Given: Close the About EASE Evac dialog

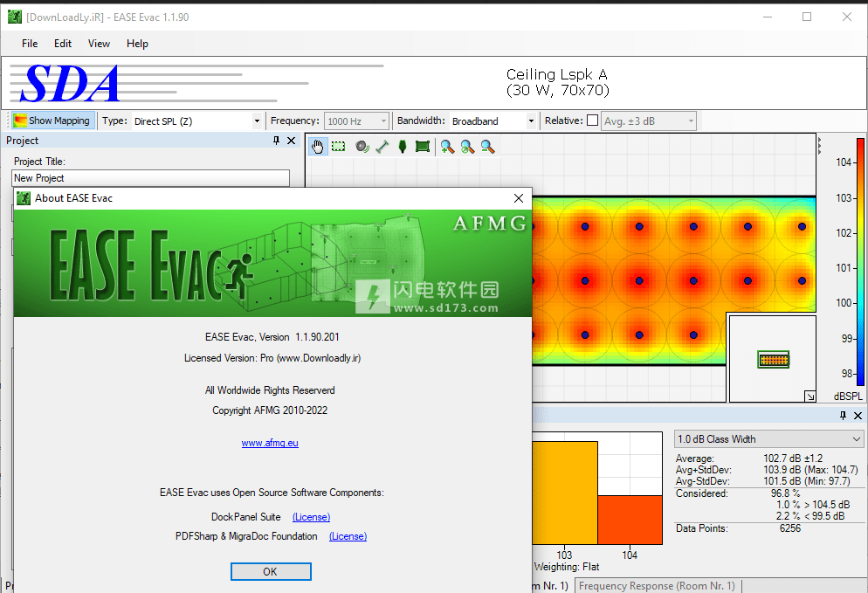Looking at the screenshot, I should (x=519, y=198).
